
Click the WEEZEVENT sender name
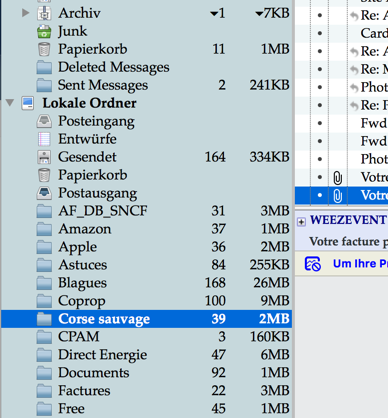coord(349,220)
